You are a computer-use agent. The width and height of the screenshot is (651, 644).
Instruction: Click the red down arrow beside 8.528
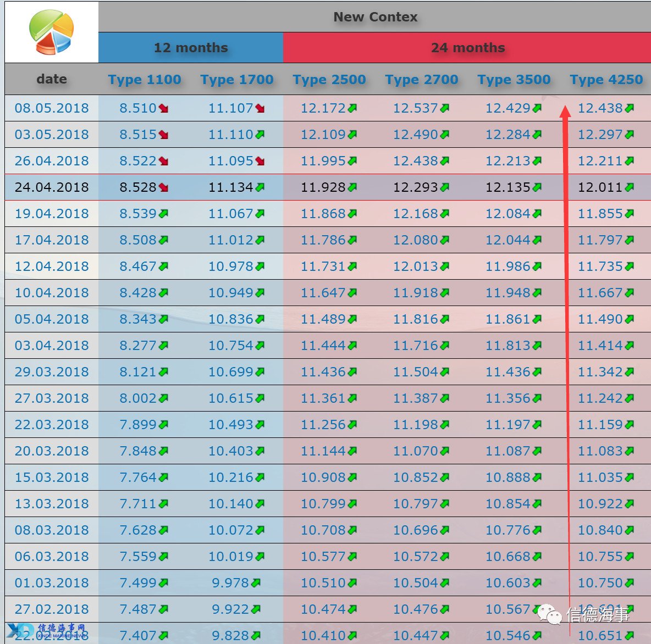tap(164, 187)
